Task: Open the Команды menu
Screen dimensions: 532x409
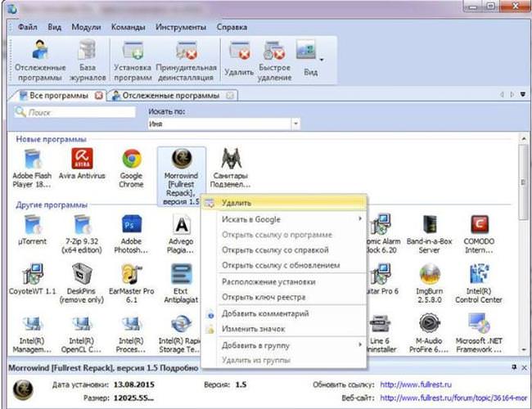Action: pos(128,27)
